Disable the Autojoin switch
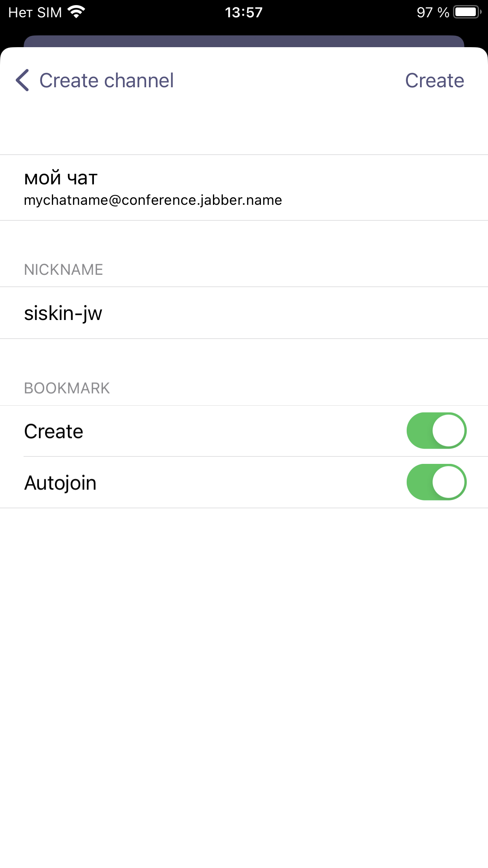This screenshot has height=868, width=488. (436, 482)
